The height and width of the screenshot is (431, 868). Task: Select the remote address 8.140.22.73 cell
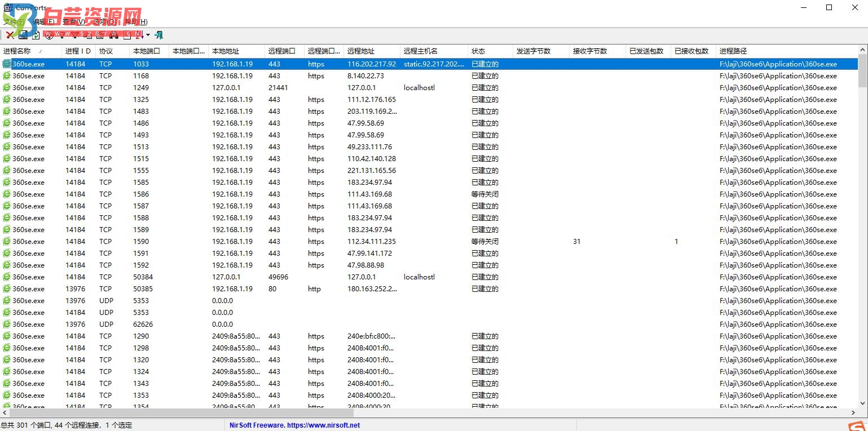[x=365, y=75]
